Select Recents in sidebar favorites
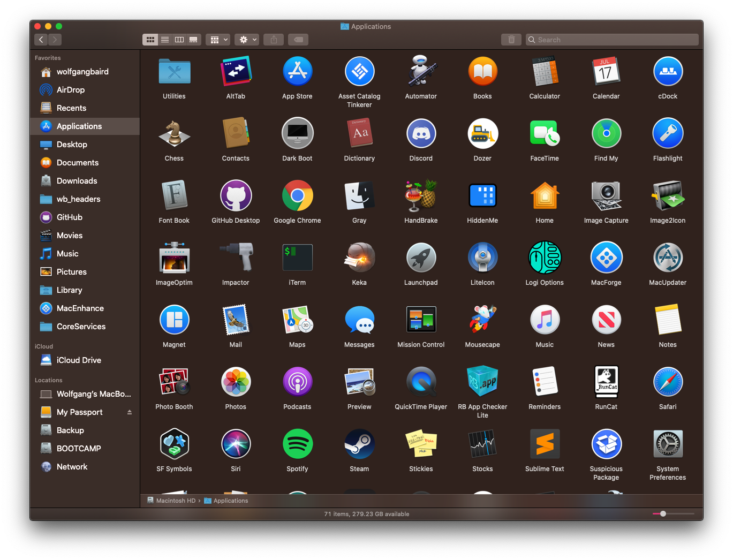 (x=85, y=108)
